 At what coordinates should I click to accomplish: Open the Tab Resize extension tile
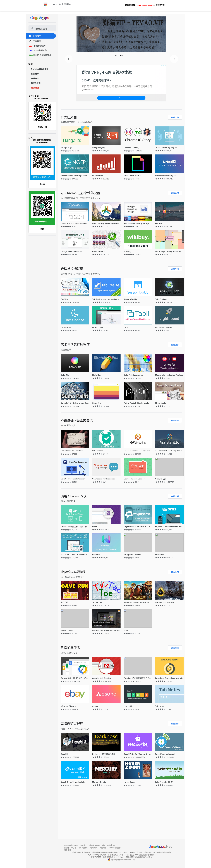click(106, 287)
